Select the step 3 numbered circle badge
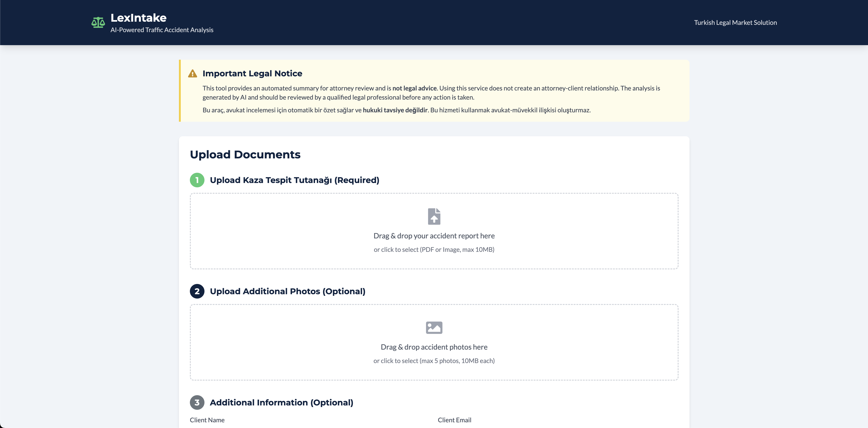The height and width of the screenshot is (428, 868). [x=197, y=402]
